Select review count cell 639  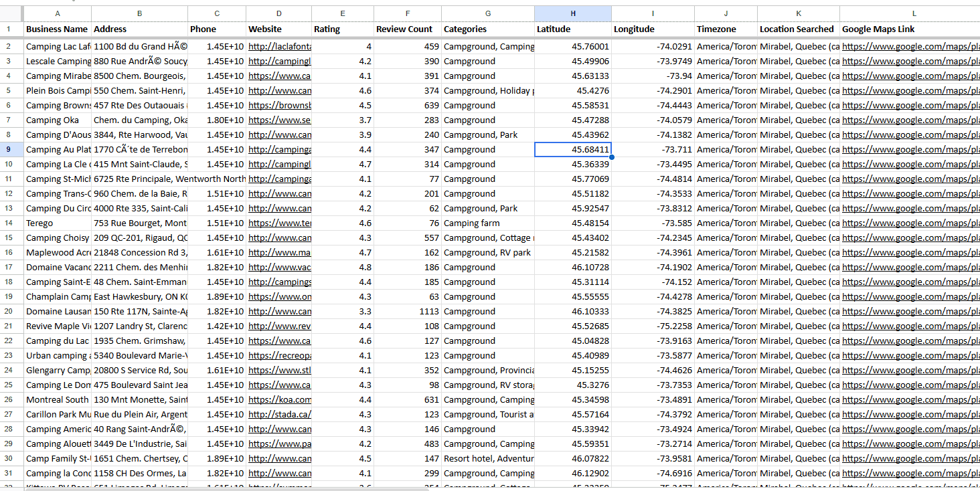[408, 106]
